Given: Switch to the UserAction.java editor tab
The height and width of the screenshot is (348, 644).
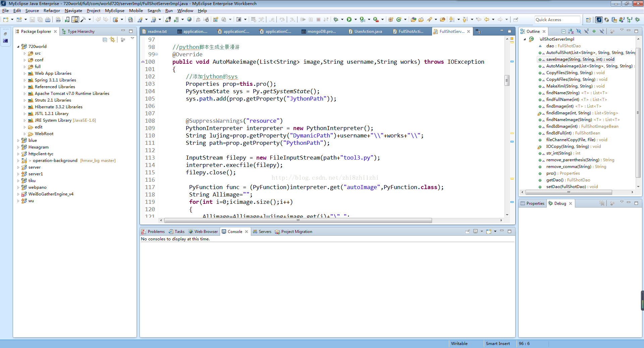Looking at the screenshot, I should click(x=365, y=31).
